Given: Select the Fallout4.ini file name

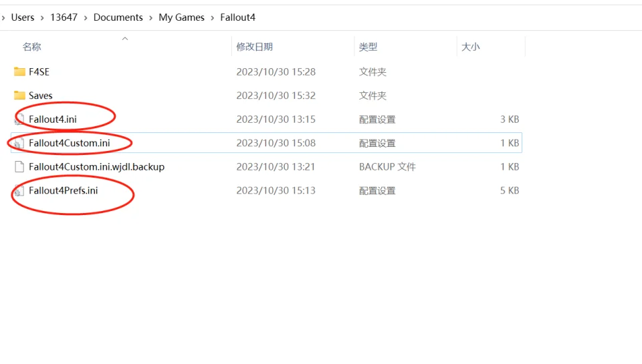Looking at the screenshot, I should 53,120.
